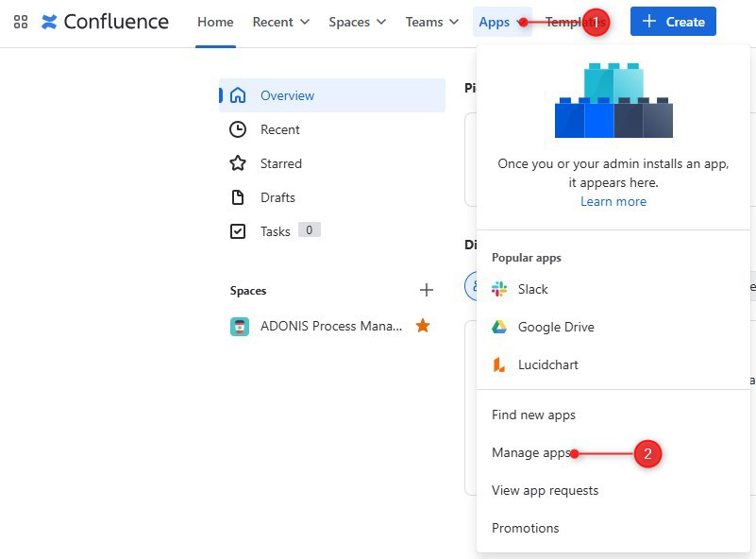Open Drafts via the page icon

[x=238, y=197]
